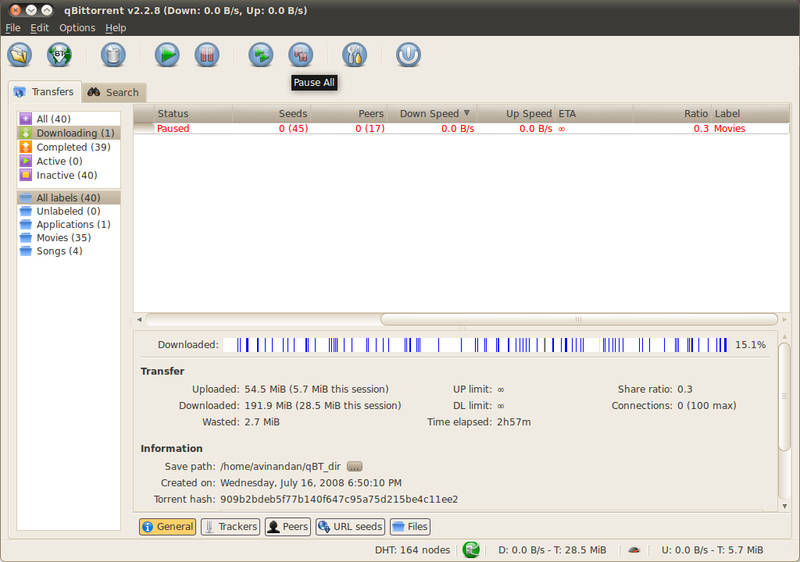This screenshot has width=800, height=562.
Task: Open Edit menu
Action: [39, 28]
